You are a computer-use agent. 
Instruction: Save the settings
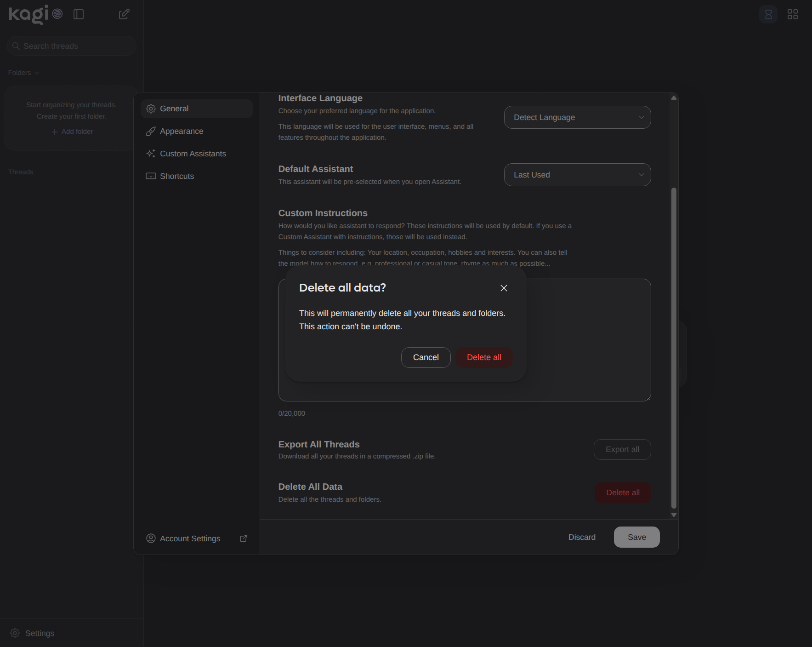point(637,537)
